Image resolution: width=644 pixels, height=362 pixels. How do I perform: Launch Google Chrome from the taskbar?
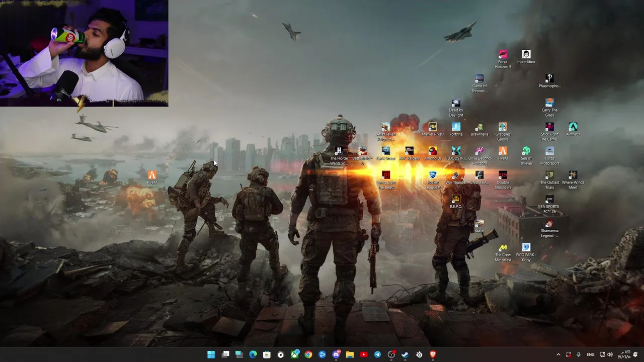(308, 354)
